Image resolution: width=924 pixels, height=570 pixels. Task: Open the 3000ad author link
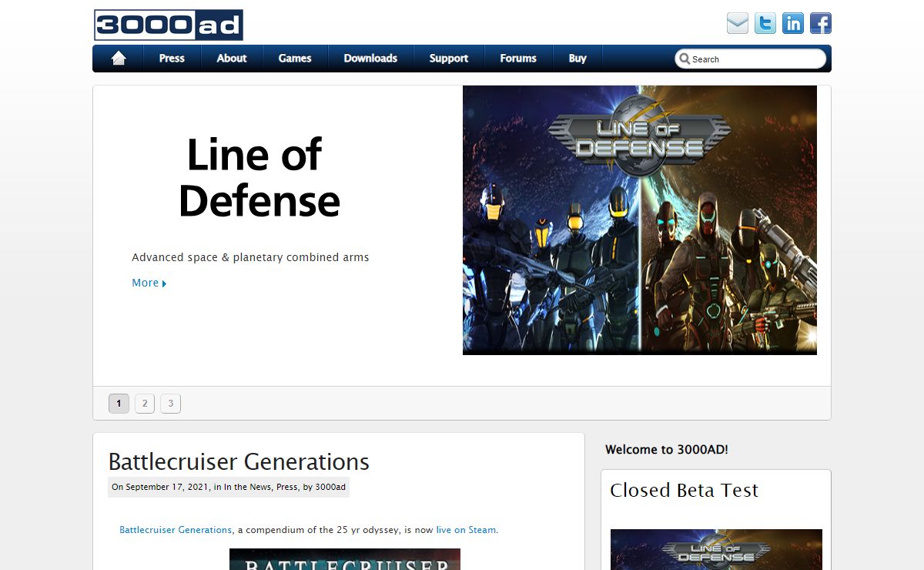click(330, 487)
